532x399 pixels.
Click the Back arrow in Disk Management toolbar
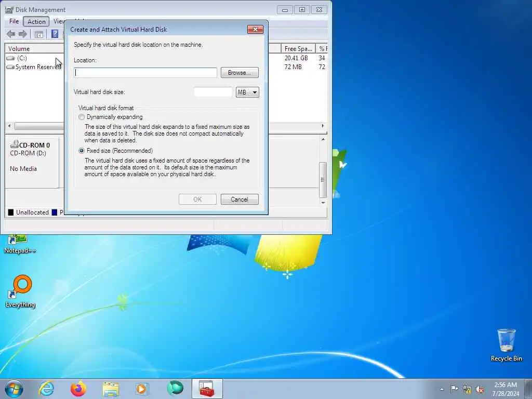pos(11,34)
